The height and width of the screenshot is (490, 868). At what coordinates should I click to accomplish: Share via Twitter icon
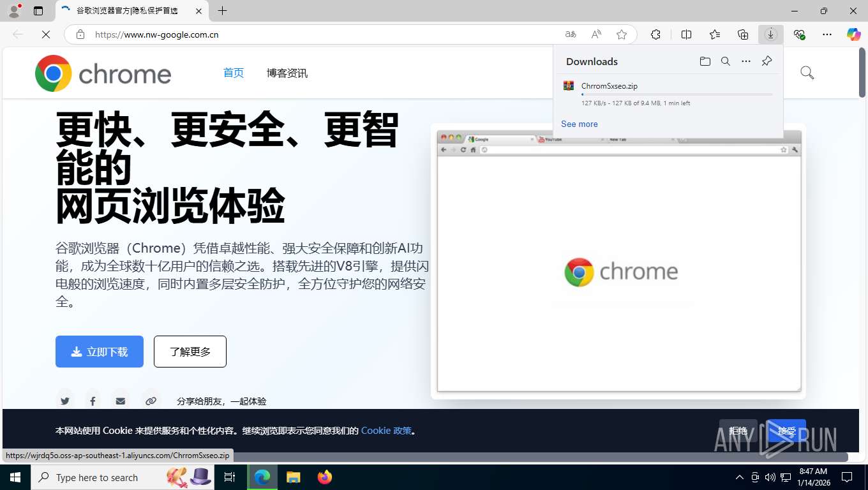[65, 401]
